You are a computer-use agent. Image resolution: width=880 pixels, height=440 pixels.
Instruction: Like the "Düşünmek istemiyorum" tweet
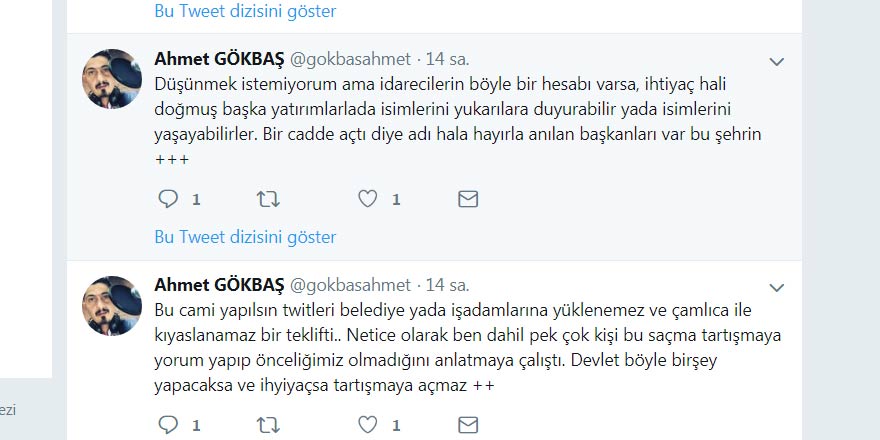pyautogui.click(x=368, y=199)
